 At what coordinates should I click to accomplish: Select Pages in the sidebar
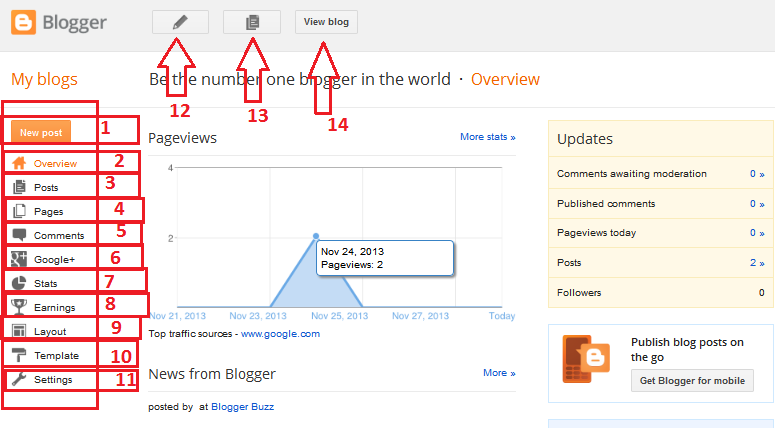click(48, 212)
